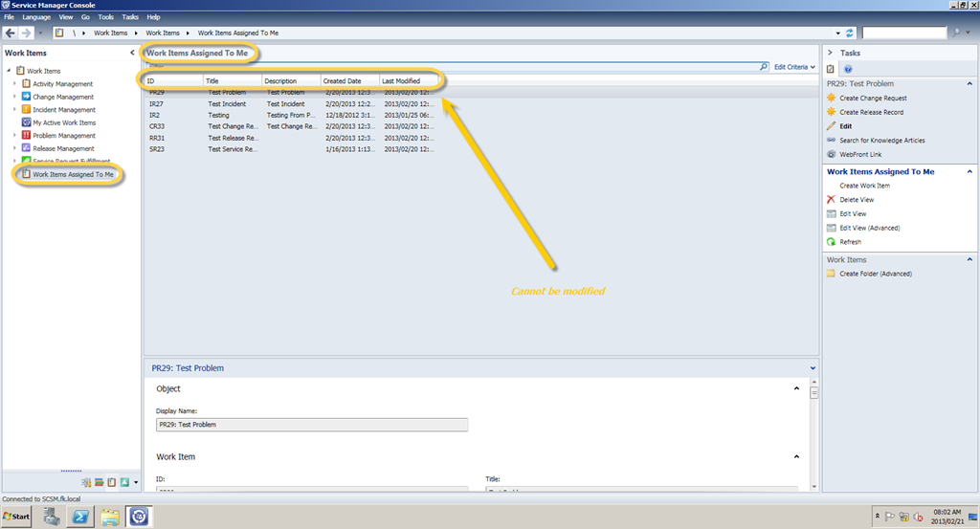Viewport: 980px width, 529px height.
Task: Click the Back navigation arrow
Action: coord(11,33)
